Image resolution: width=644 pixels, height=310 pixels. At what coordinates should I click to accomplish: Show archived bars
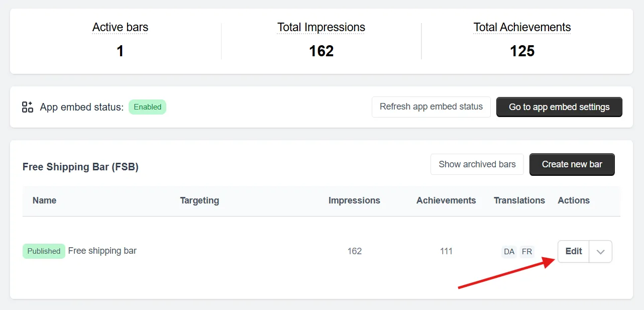(477, 164)
